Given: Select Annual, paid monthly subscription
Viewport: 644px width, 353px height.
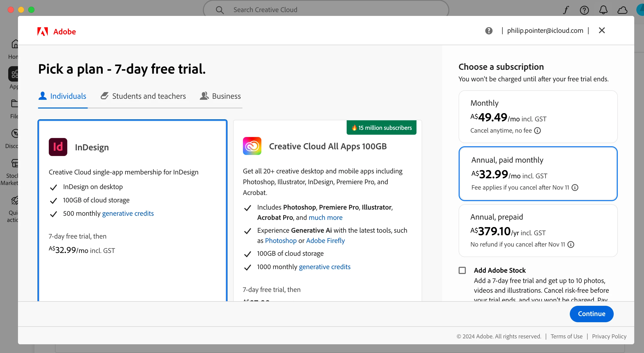Looking at the screenshot, I should pyautogui.click(x=538, y=173).
